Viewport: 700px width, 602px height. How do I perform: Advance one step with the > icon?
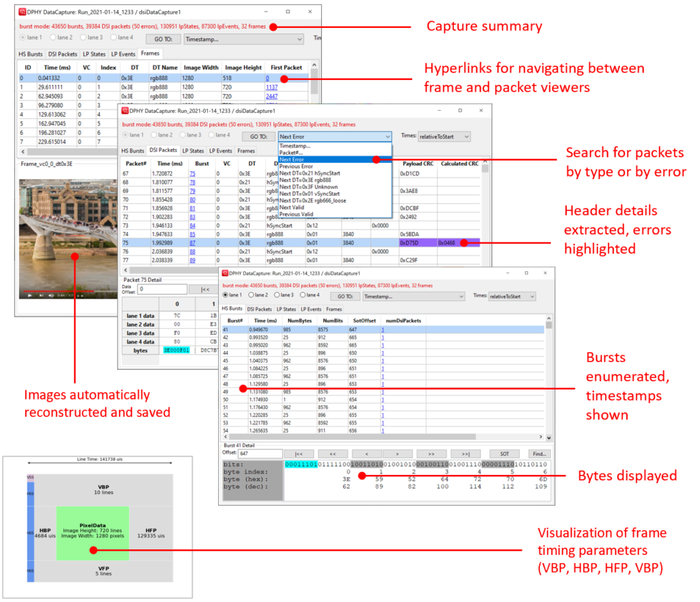(x=399, y=454)
